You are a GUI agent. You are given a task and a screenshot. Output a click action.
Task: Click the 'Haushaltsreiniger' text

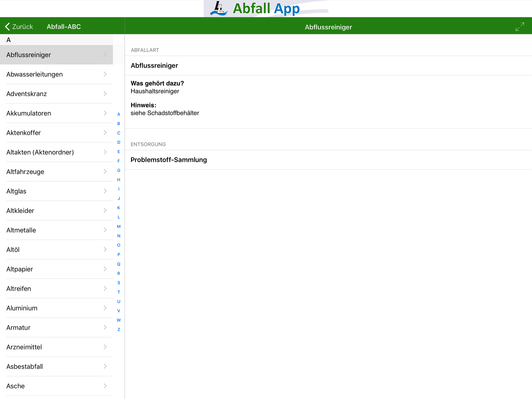pos(155,91)
